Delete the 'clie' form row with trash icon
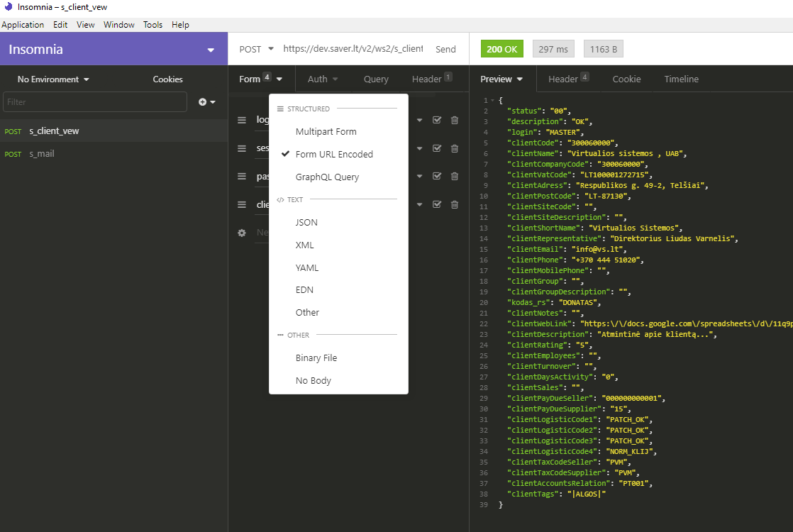This screenshot has width=793, height=532. pos(455,204)
